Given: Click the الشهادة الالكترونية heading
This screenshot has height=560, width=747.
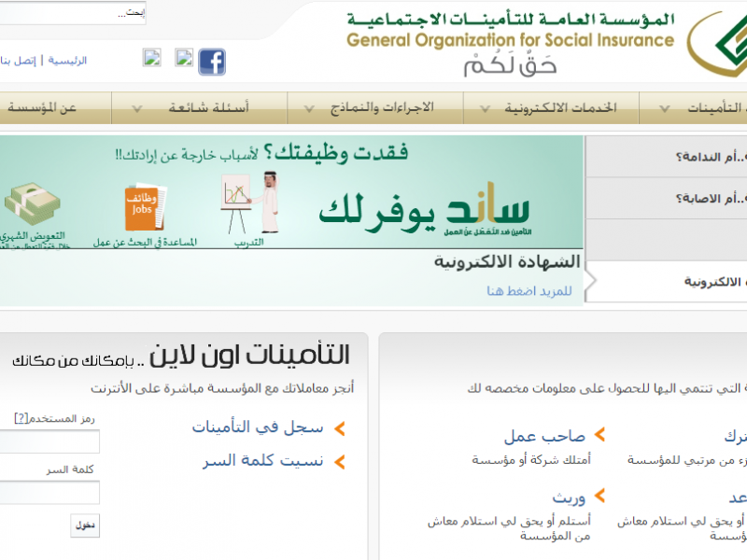Looking at the screenshot, I should (507, 262).
